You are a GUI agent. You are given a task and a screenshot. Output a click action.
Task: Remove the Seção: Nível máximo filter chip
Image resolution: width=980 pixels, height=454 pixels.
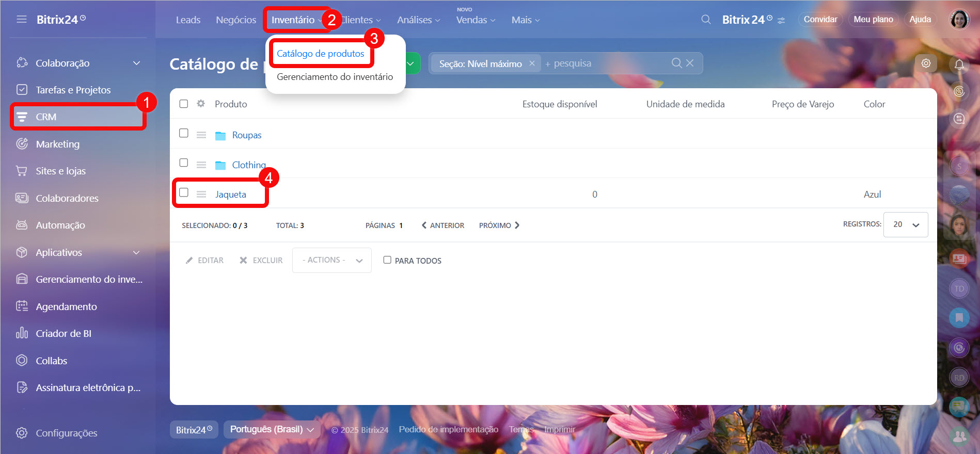(532, 63)
